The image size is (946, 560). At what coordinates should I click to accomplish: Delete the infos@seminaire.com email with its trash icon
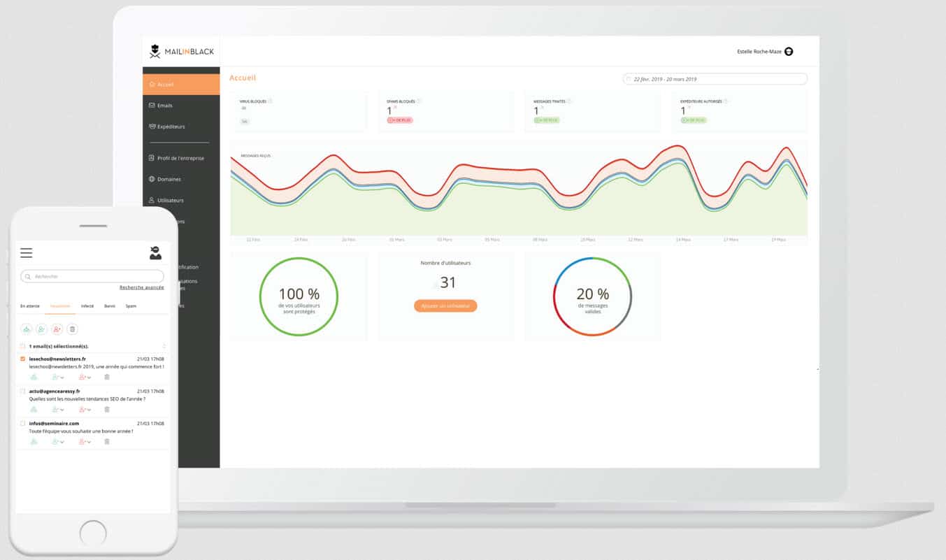tap(107, 441)
